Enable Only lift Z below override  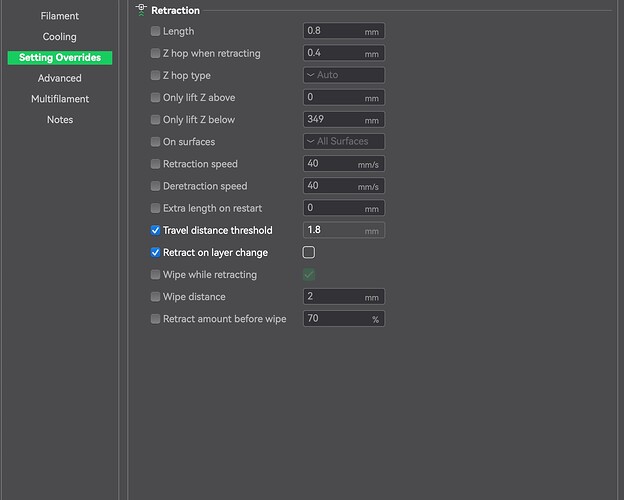tap(155, 120)
